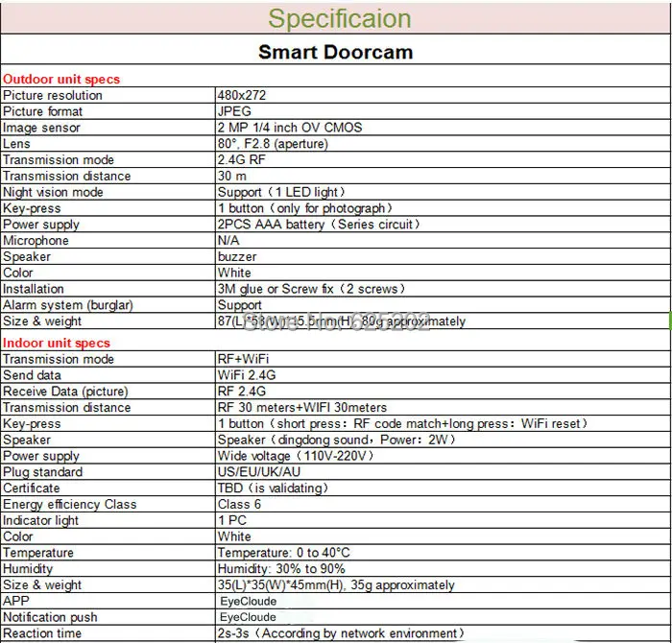Click the 'Smart Doorcam' product name
Image resolution: width=672 pixels, height=643 pixels.
[336, 52]
